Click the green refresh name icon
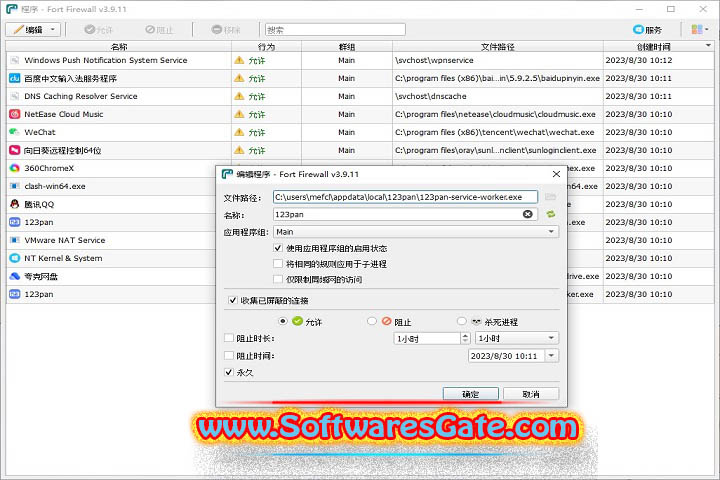720x480 pixels. [551, 214]
